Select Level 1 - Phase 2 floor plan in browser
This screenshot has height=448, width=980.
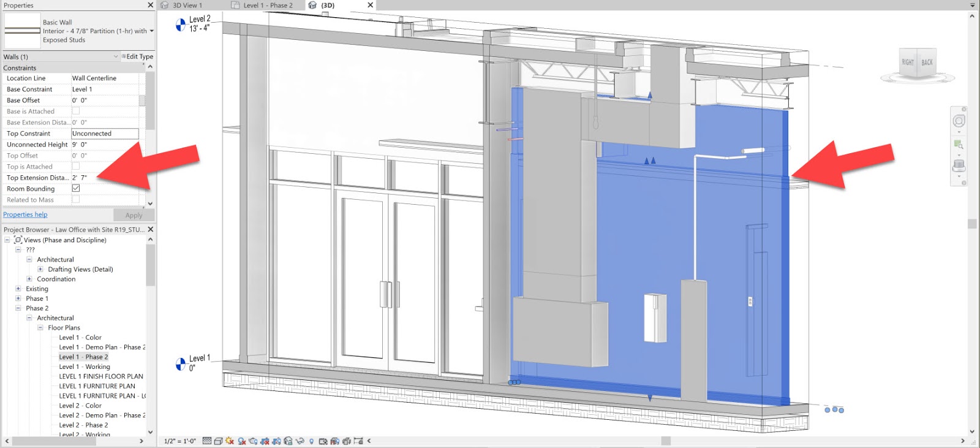tap(83, 357)
